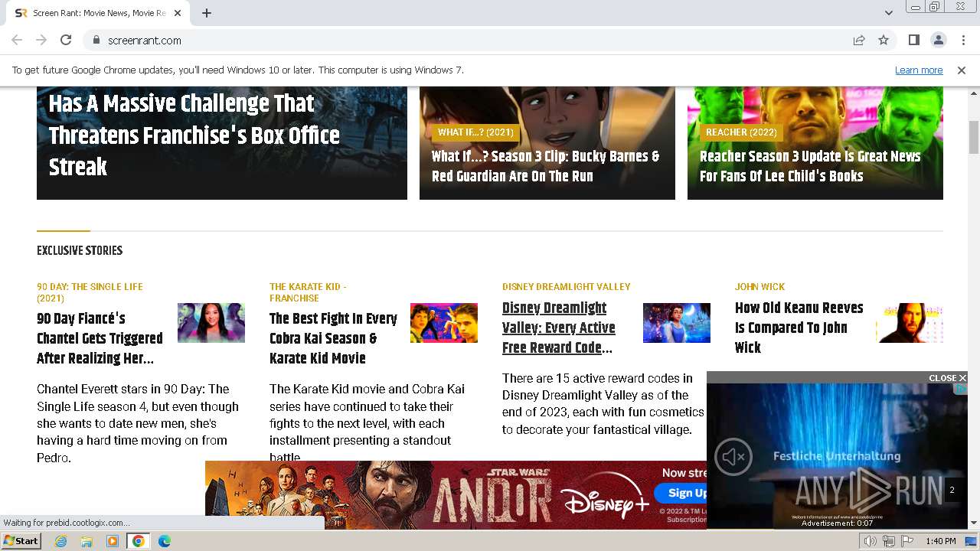Screen dimensions: 980x551
Task: Open a new tab with plus button
Action: click(207, 13)
